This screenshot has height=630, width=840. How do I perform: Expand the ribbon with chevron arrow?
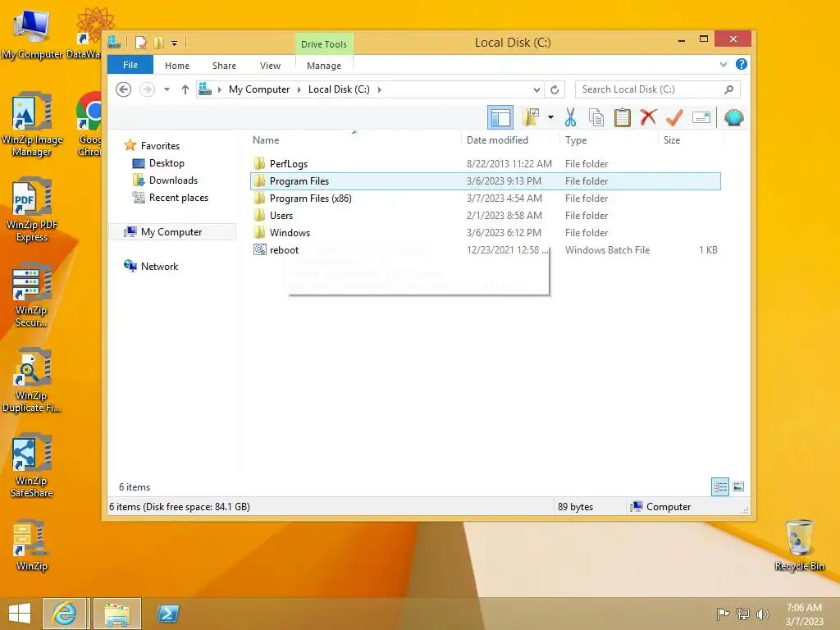724,64
